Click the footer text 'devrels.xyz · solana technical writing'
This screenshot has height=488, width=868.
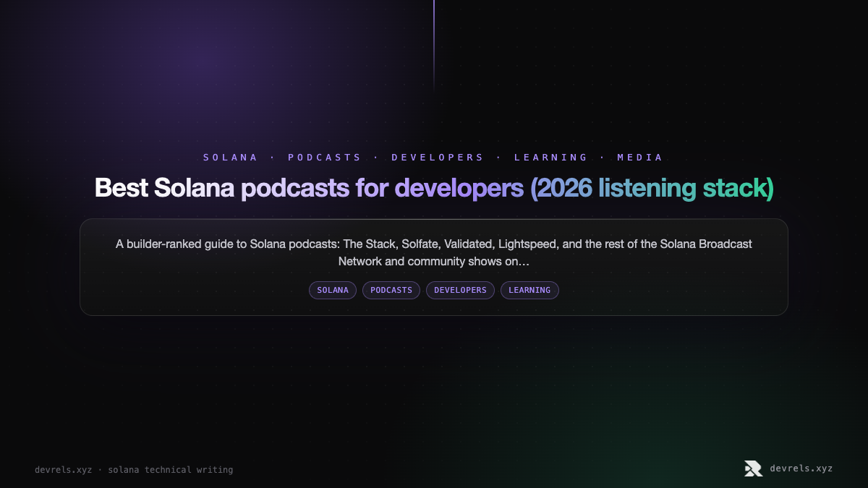pos(134,470)
